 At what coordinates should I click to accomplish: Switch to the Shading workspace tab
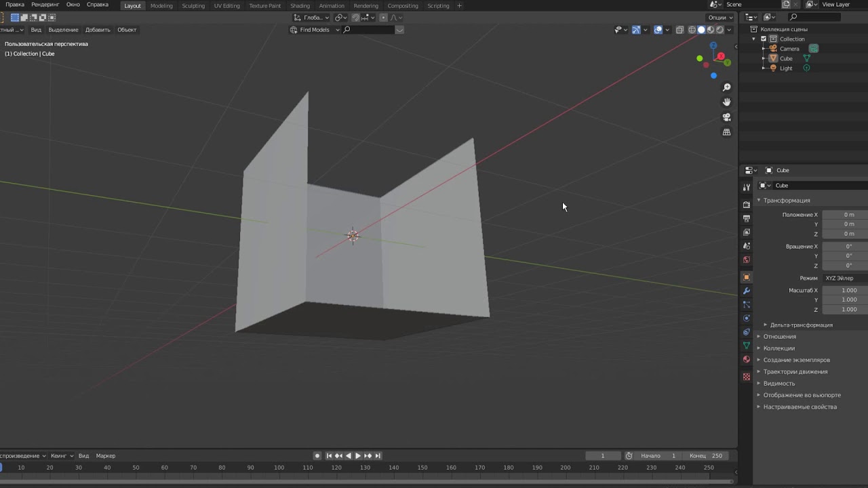click(300, 5)
